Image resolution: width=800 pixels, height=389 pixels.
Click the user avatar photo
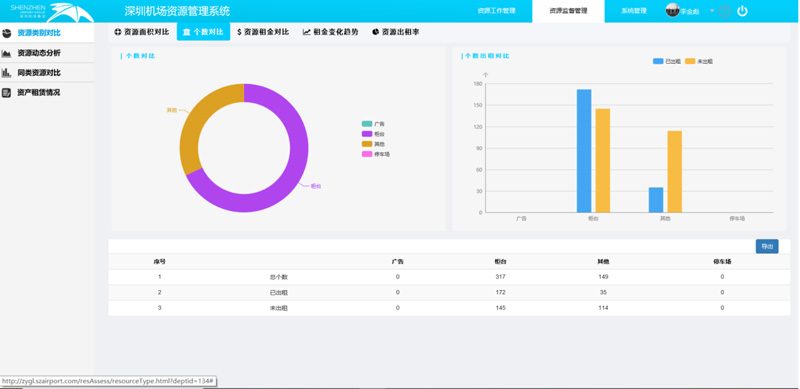(672, 10)
